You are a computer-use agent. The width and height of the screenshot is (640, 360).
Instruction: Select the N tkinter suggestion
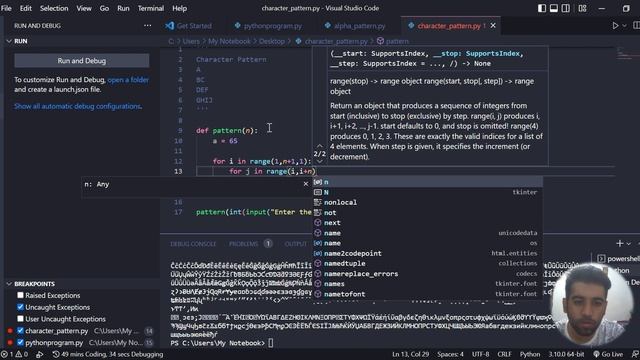427,192
